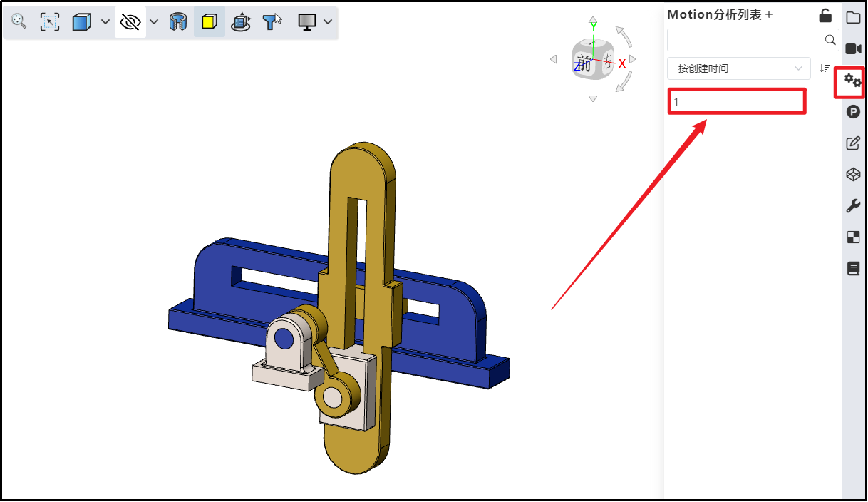Expand the monitor display settings dropdown
The width and height of the screenshot is (868, 502).
click(x=328, y=22)
